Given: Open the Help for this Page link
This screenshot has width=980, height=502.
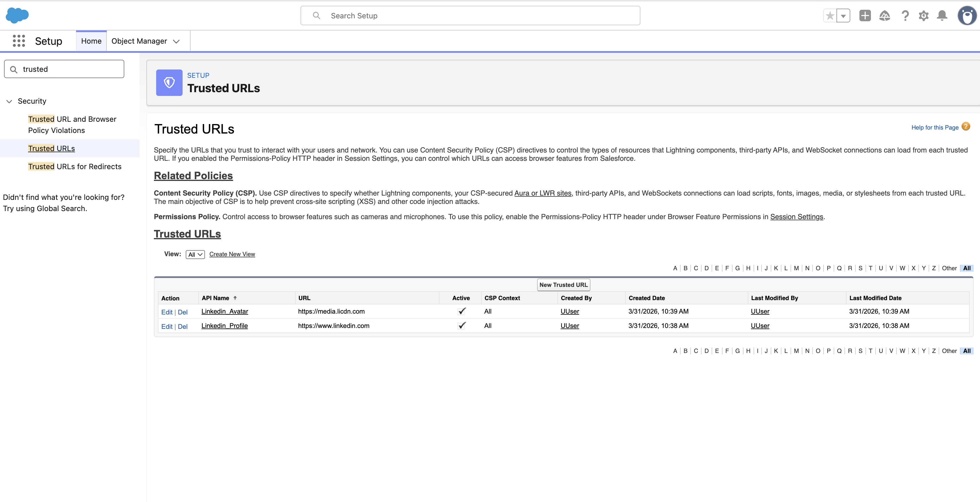Looking at the screenshot, I should point(935,128).
